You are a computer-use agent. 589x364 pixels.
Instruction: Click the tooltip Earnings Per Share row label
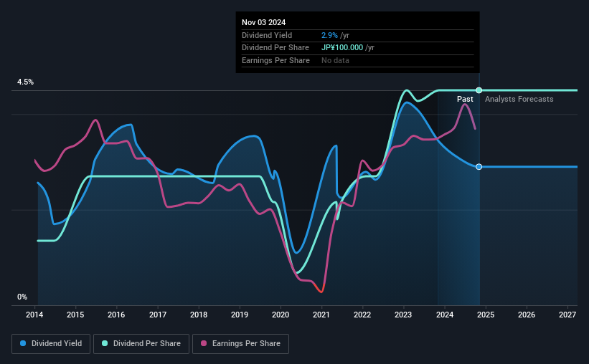click(275, 60)
